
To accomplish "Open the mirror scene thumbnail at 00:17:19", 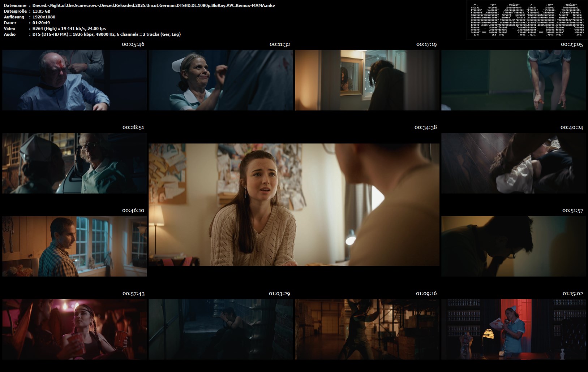I will click(x=367, y=80).
